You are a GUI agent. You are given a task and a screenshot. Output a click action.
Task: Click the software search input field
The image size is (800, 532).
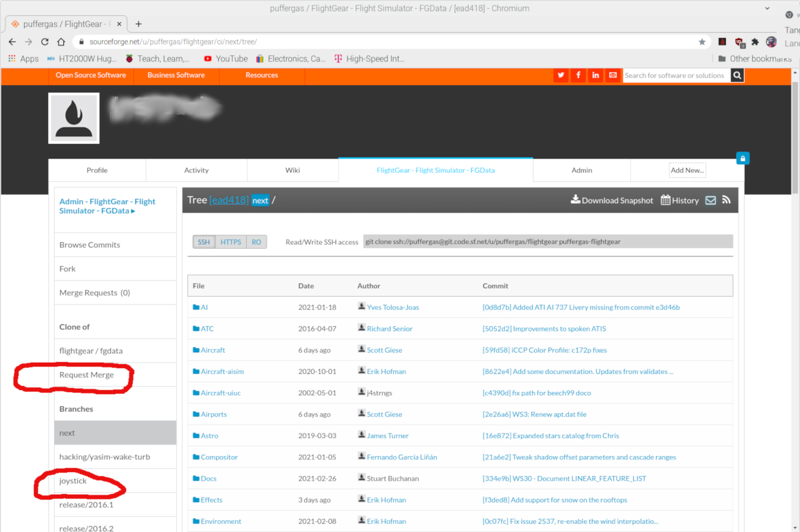[x=676, y=75]
